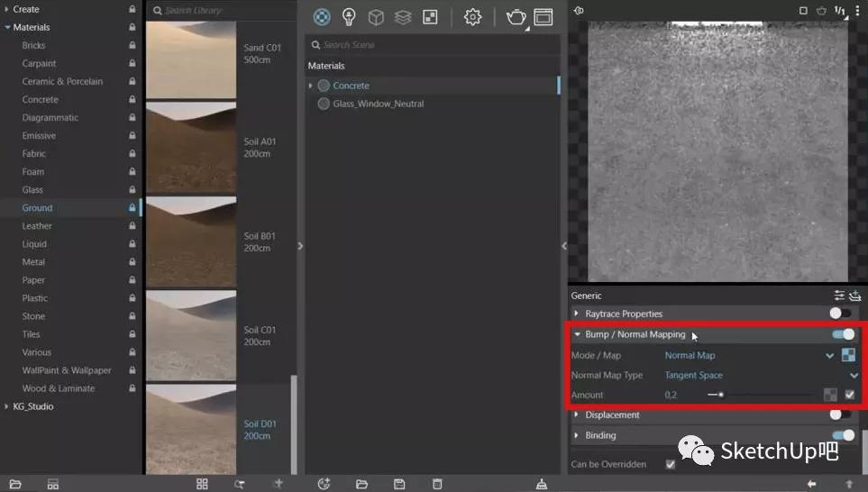868x492 pixels.
Task: Select the Stone category in library
Action: click(x=33, y=316)
